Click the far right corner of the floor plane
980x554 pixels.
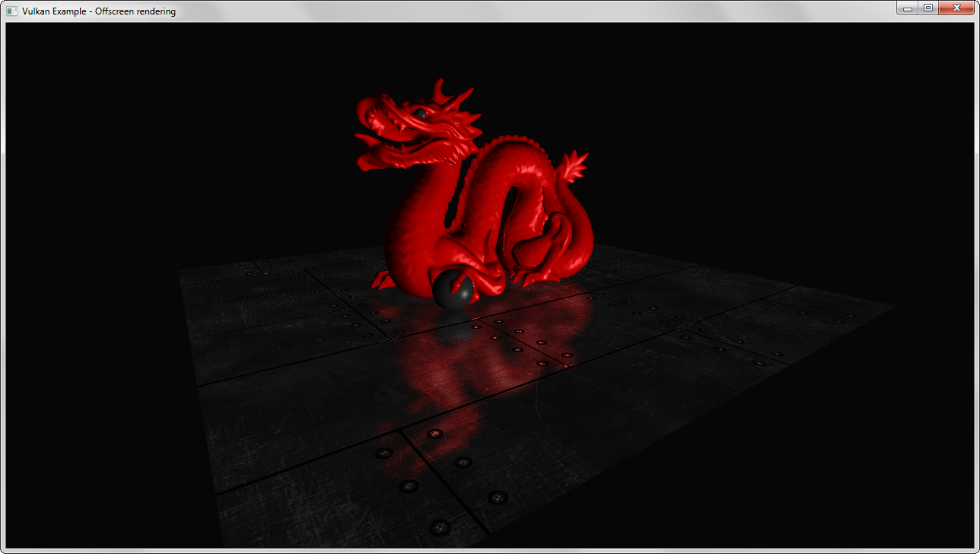[890, 307]
